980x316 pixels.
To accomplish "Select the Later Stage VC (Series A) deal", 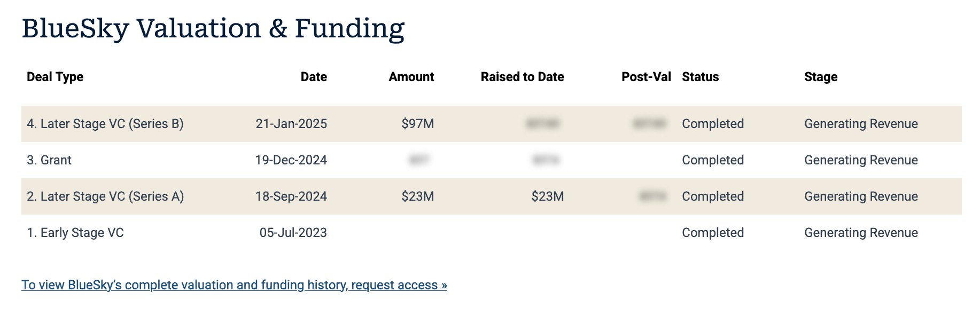I will tap(105, 196).
